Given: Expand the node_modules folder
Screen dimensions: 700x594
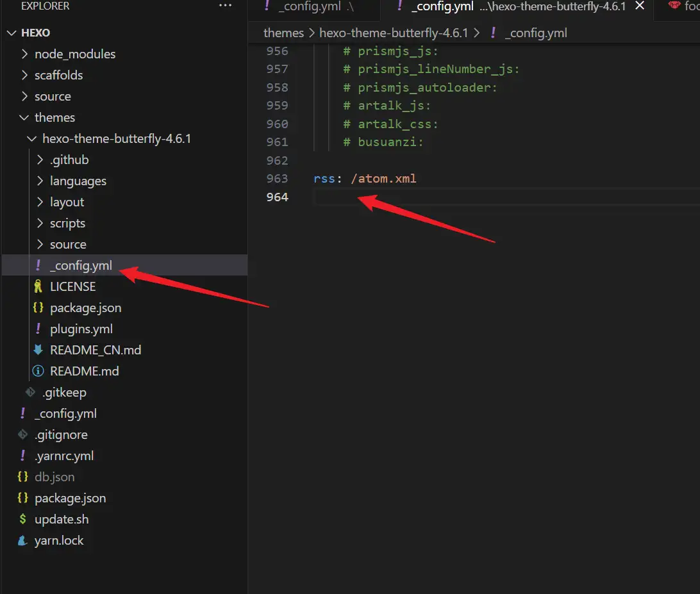Looking at the screenshot, I should [x=25, y=54].
